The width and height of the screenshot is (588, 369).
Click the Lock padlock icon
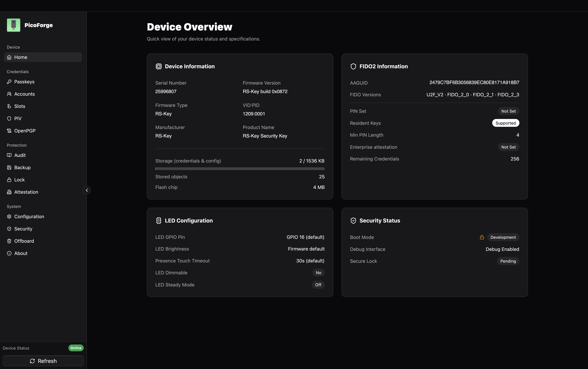9,180
